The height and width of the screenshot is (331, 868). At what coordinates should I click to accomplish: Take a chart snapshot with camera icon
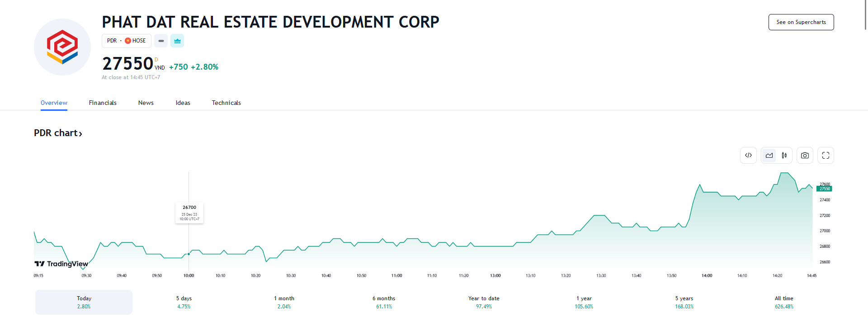coord(805,156)
